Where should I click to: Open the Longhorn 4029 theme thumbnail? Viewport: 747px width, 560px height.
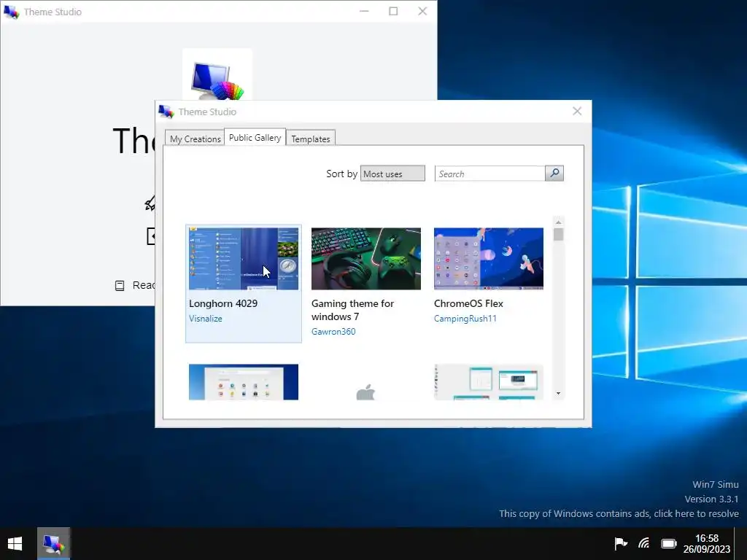tap(244, 259)
